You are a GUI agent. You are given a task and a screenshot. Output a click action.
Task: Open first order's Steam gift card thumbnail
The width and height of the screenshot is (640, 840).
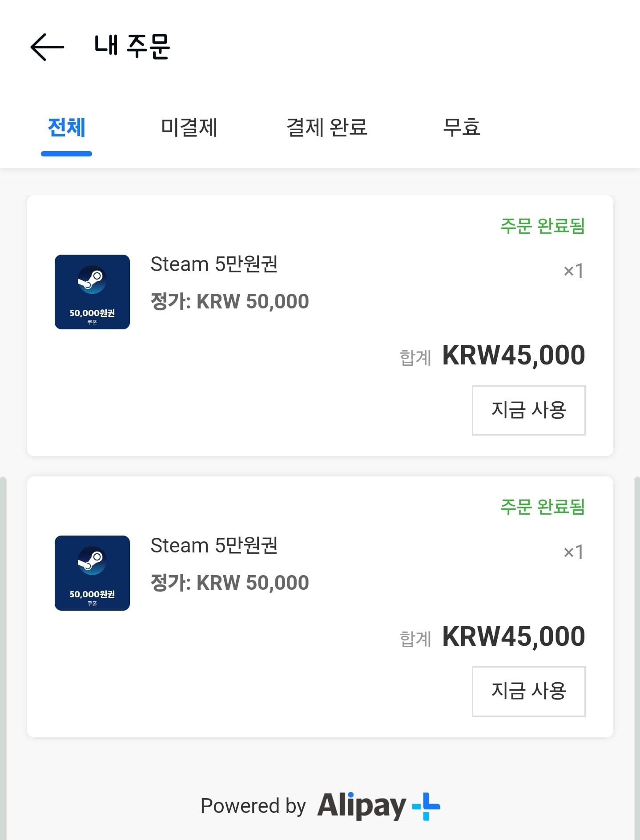click(92, 292)
